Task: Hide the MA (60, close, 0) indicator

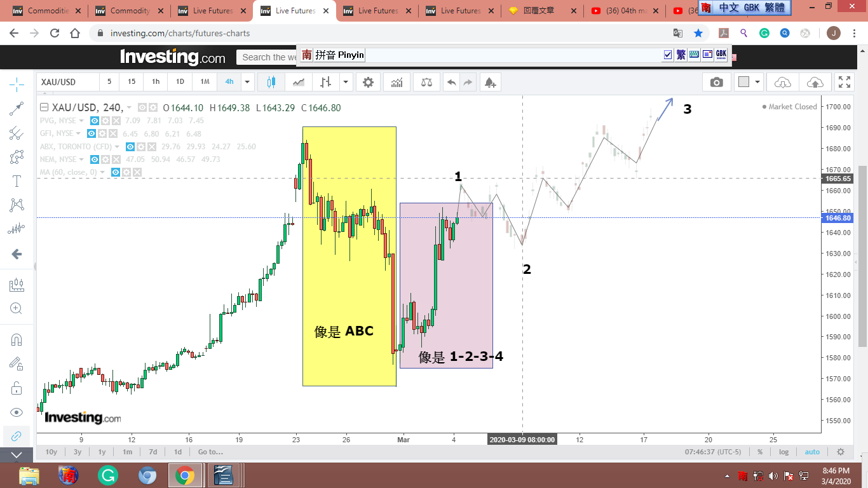Action: 116,172
